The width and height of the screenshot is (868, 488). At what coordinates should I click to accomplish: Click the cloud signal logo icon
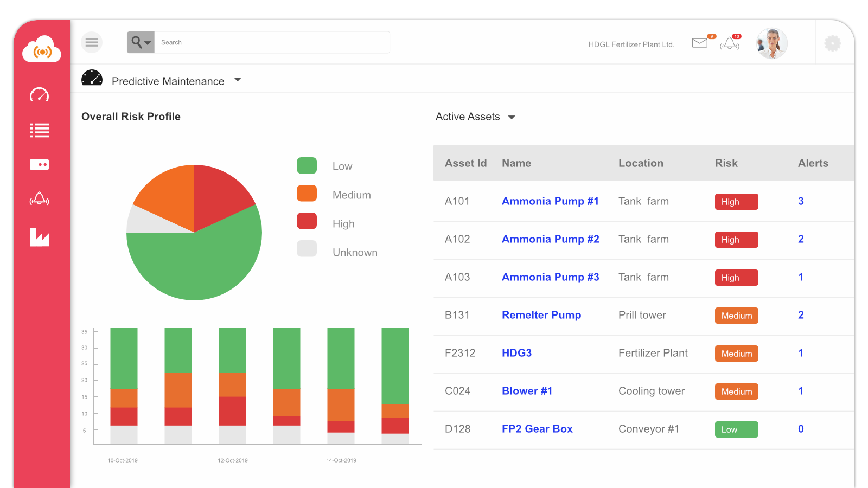click(42, 50)
